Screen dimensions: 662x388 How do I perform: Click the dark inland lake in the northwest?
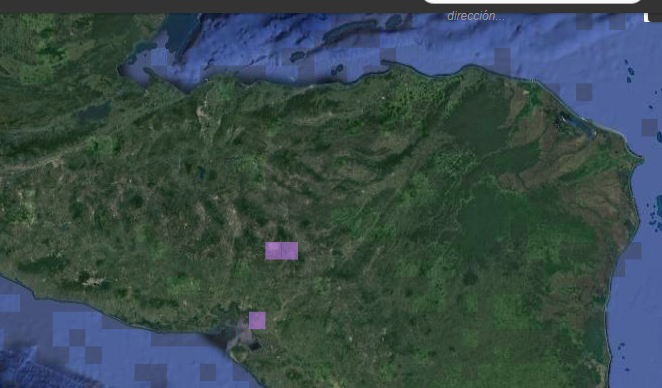(x=94, y=113)
